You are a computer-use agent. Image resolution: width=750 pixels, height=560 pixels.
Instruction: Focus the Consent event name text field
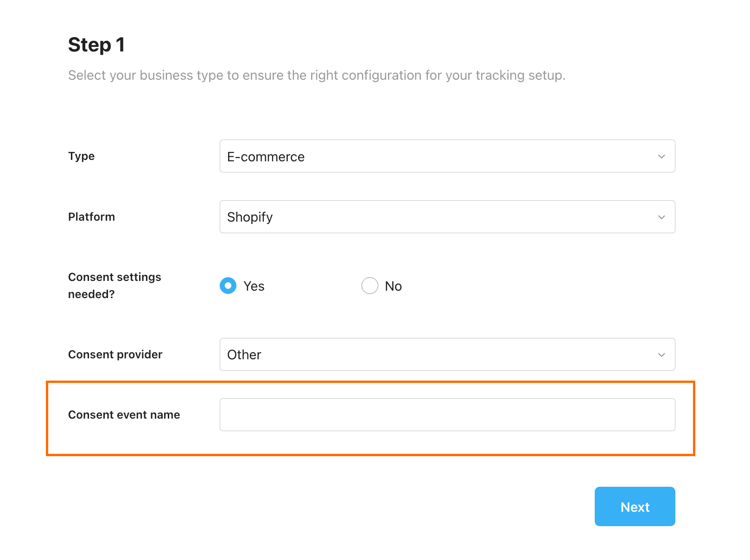pos(447,415)
